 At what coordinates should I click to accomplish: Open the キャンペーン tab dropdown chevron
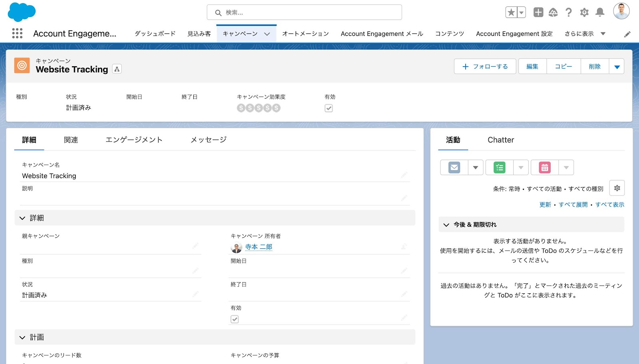tap(267, 34)
